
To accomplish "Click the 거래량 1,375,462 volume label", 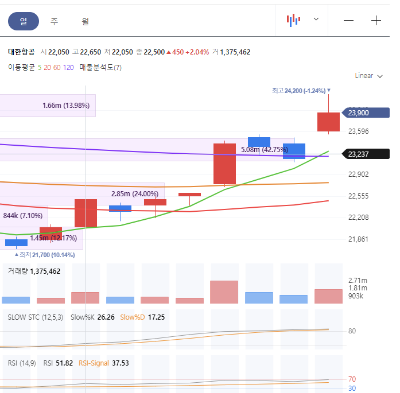I will coord(34,271).
